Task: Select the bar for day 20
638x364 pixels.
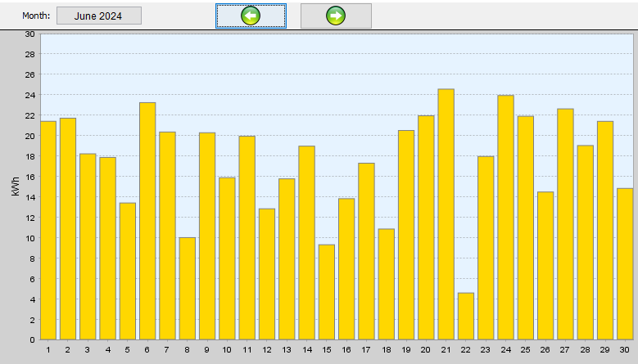Action: pos(426,227)
